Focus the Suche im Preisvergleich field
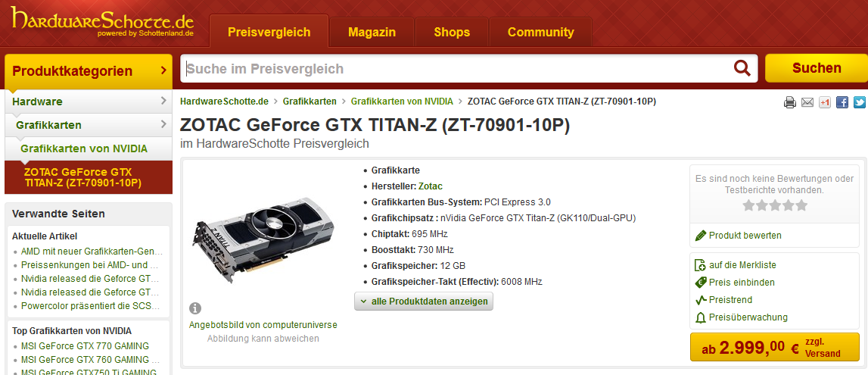This screenshot has width=868, height=375. click(x=456, y=69)
